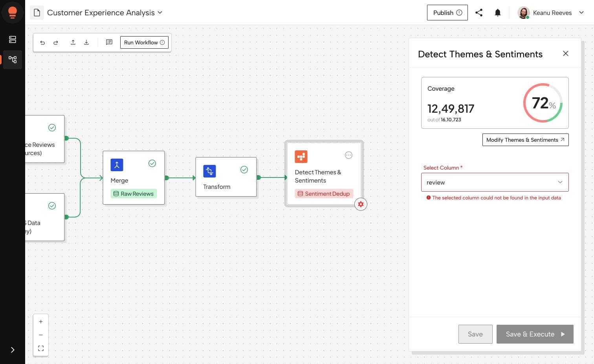Click the red gear error badge

tap(361, 204)
